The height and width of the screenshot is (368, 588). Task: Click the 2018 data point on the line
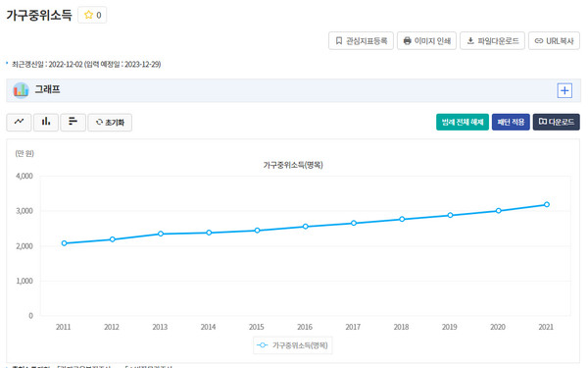click(402, 219)
